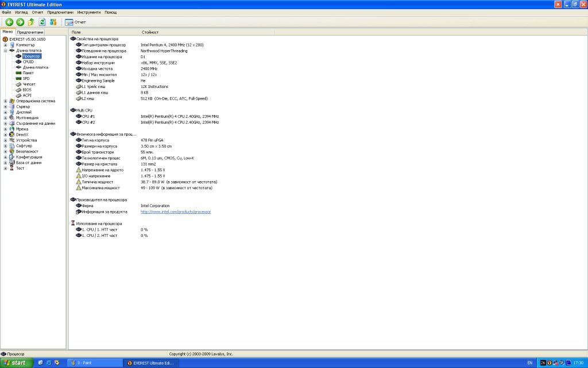This screenshot has width=588, height=368.
Task: Click the Операционна система Windows icon
Action: [x=12, y=101]
